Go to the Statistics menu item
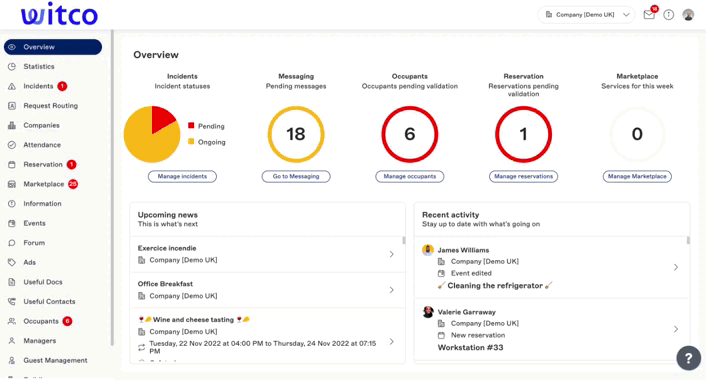 click(39, 67)
